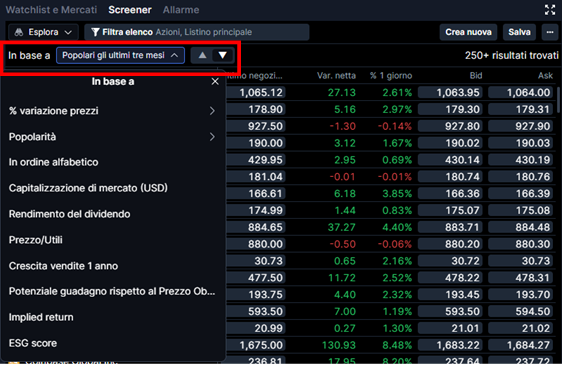Click the ask value 179.31
This screenshot has width=564, height=377.
click(520, 110)
